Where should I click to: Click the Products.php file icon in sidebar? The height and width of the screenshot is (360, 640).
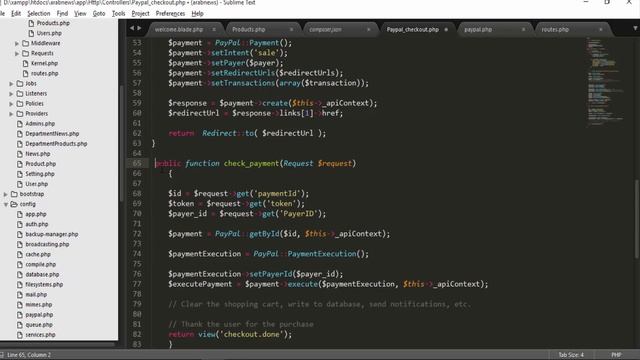coord(31,23)
